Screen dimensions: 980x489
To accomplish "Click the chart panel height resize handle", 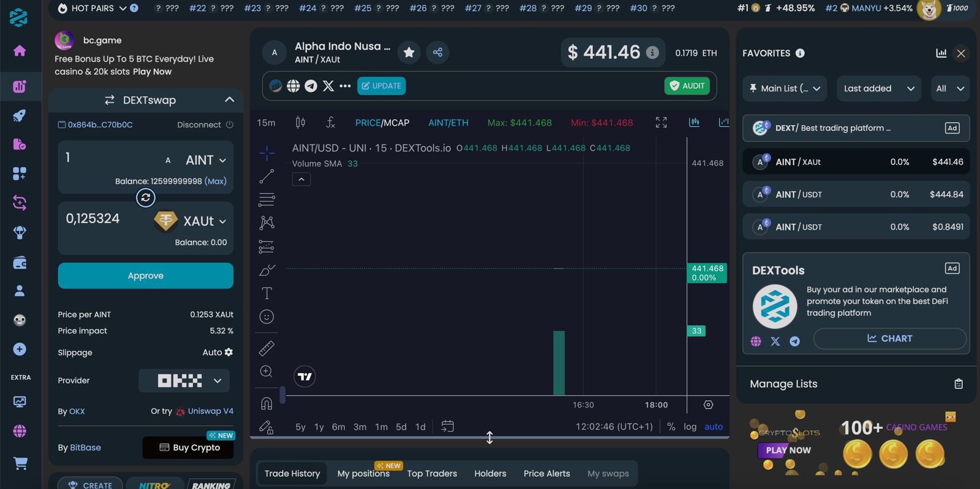I will coord(489,438).
